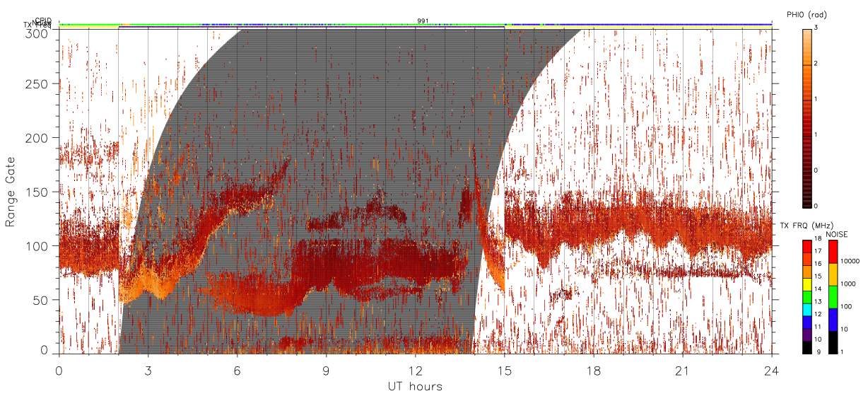Viewport: 868px width, 401px height.
Task: Click the UT hours axis label
Action: point(415,386)
